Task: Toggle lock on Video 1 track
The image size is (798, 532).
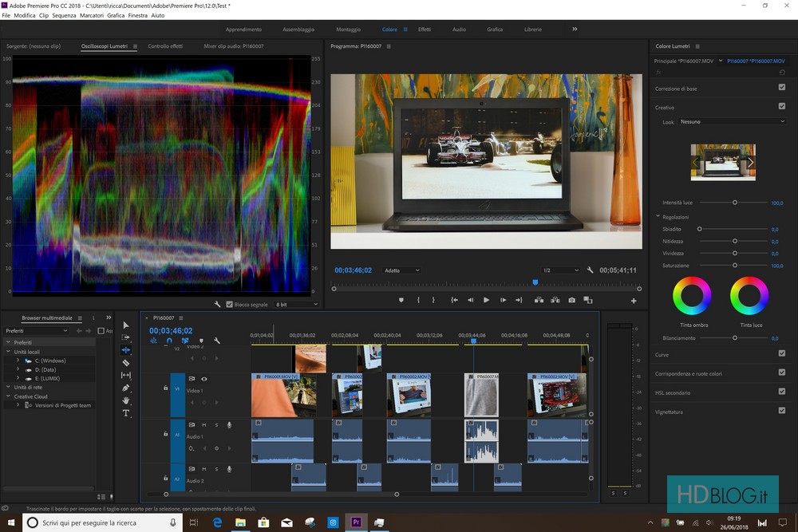Action: pyautogui.click(x=165, y=388)
